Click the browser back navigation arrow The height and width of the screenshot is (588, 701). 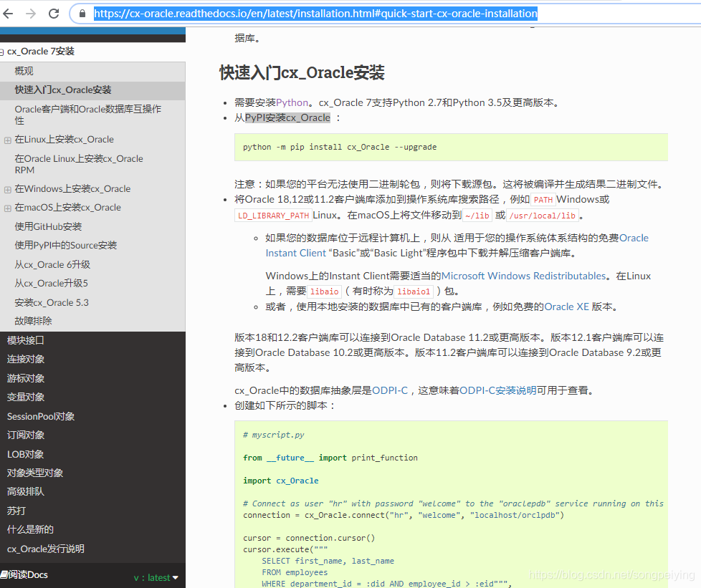click(10, 13)
